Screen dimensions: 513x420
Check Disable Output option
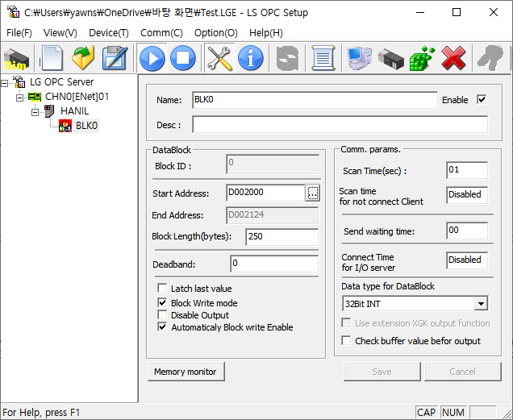pos(162,314)
